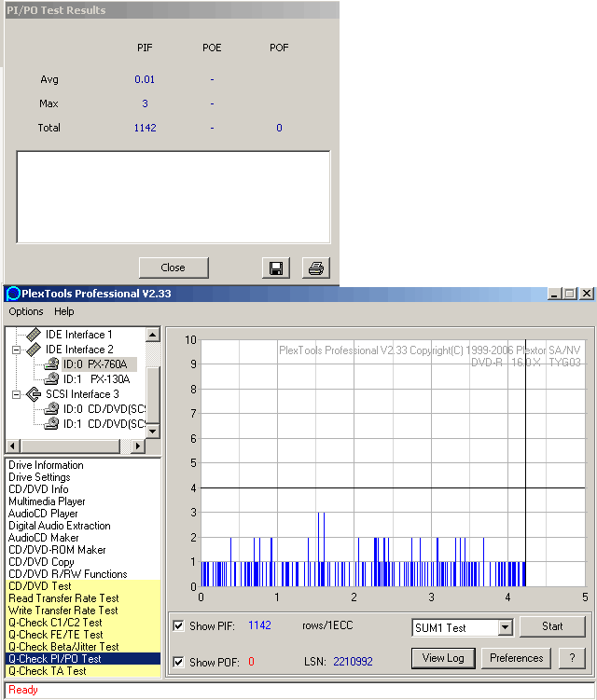Click the Close button in results window
597x700 pixels.
(x=174, y=268)
